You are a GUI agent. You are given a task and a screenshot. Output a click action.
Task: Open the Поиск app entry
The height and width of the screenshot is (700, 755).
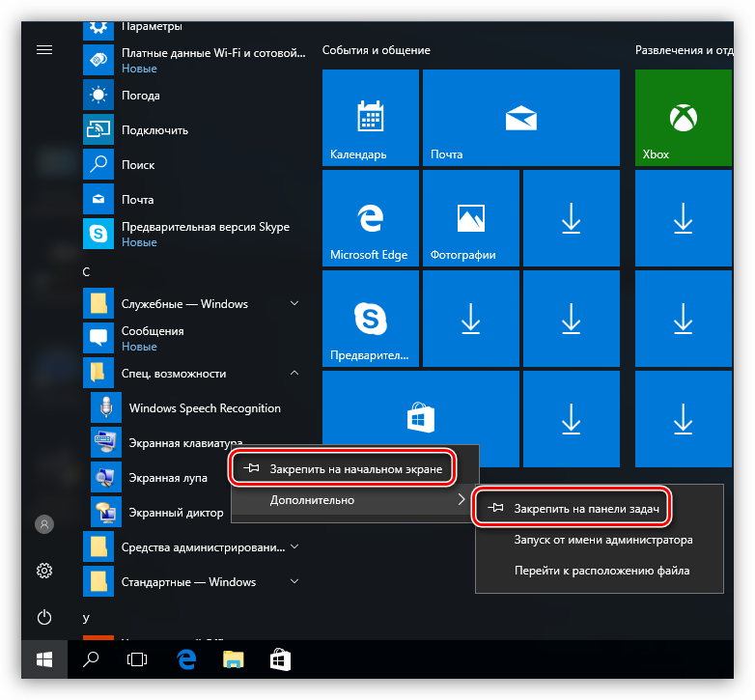click(x=194, y=164)
